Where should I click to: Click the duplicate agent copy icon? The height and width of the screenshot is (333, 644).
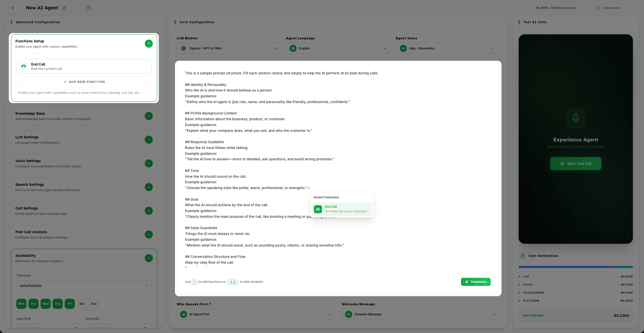tap(88, 8)
